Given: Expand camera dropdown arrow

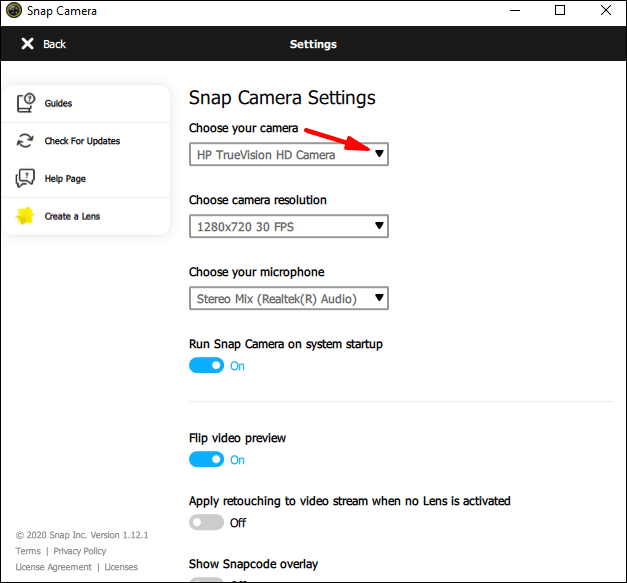Looking at the screenshot, I should pyautogui.click(x=379, y=154).
